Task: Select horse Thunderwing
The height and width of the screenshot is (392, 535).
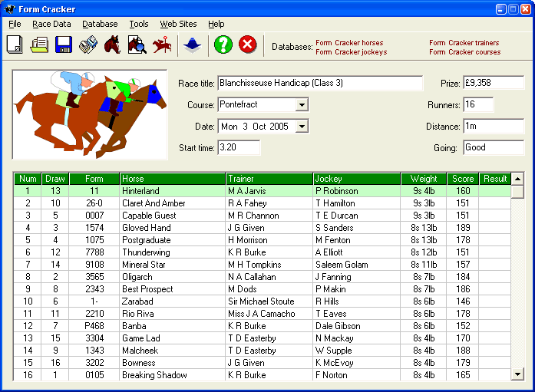Action: (x=146, y=252)
